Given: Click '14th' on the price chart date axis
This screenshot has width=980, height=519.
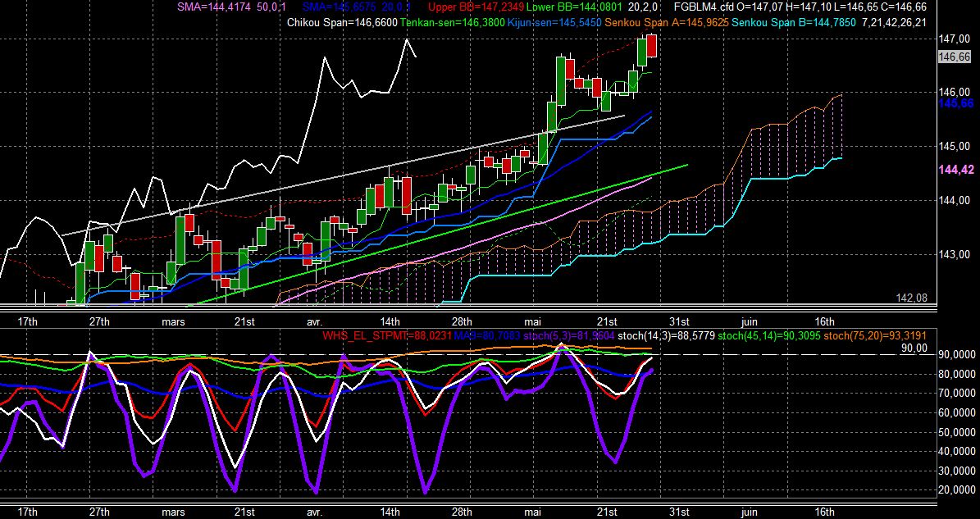Looking at the screenshot, I should (x=390, y=321).
